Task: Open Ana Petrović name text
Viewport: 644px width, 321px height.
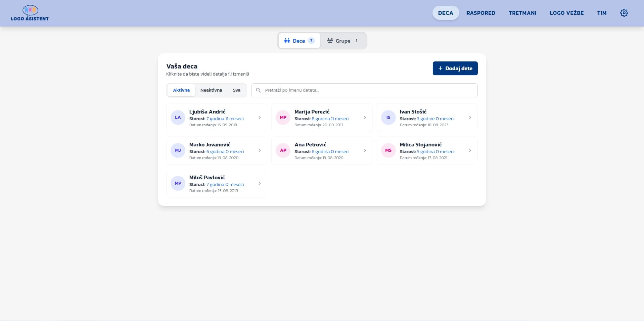Action: (x=310, y=144)
